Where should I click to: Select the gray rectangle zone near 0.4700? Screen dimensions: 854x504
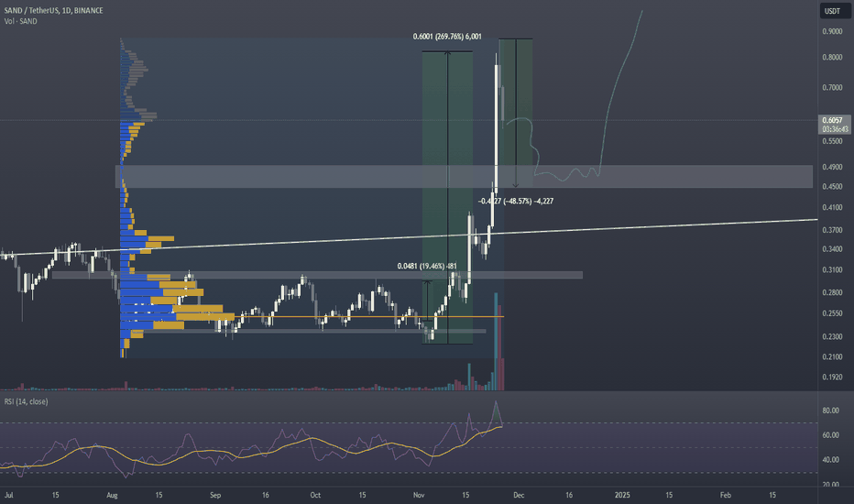(464, 177)
